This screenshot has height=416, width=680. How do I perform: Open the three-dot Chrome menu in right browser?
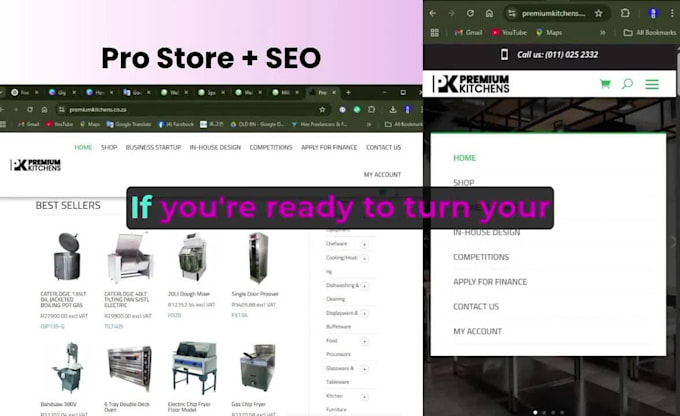coord(673,13)
